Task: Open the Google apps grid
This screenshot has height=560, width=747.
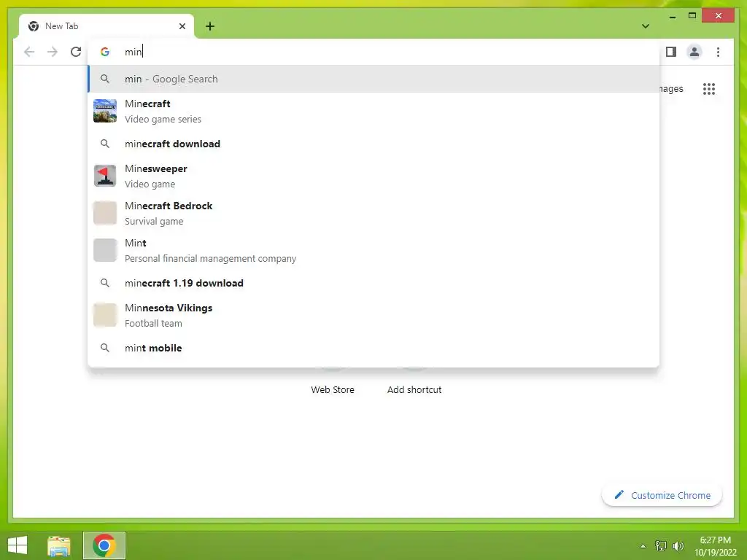Action: tap(709, 88)
